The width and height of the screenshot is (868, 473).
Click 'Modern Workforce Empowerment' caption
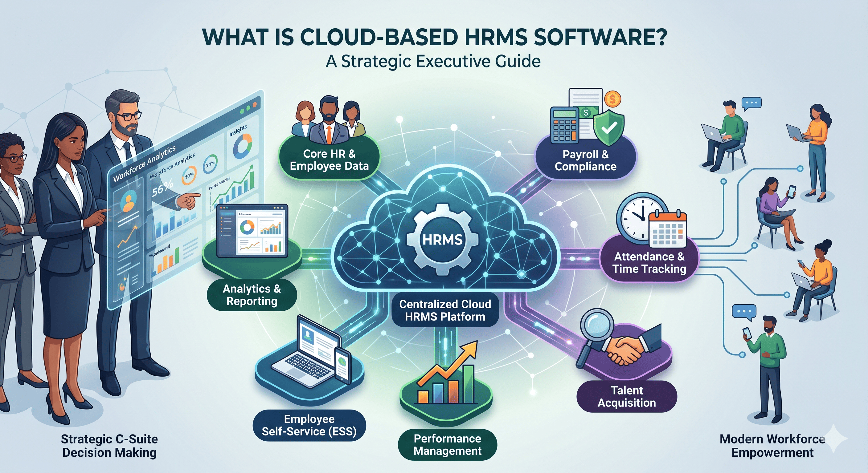click(x=772, y=446)
